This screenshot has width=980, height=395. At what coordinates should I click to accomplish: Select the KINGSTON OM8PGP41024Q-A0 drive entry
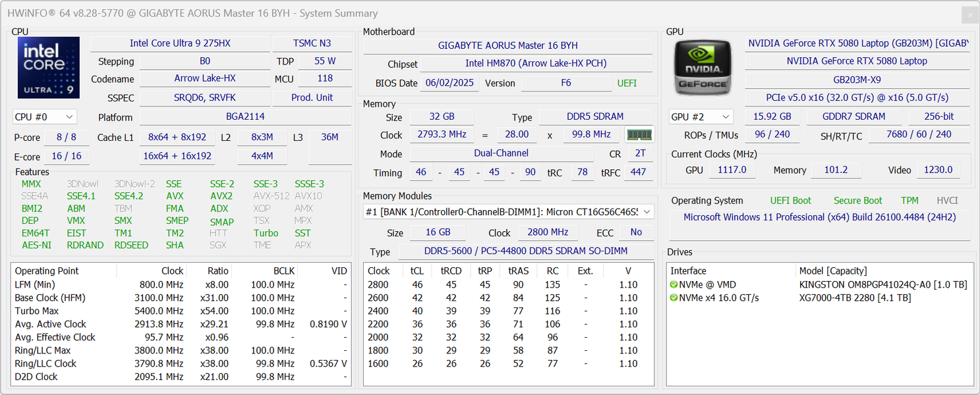coord(882,285)
